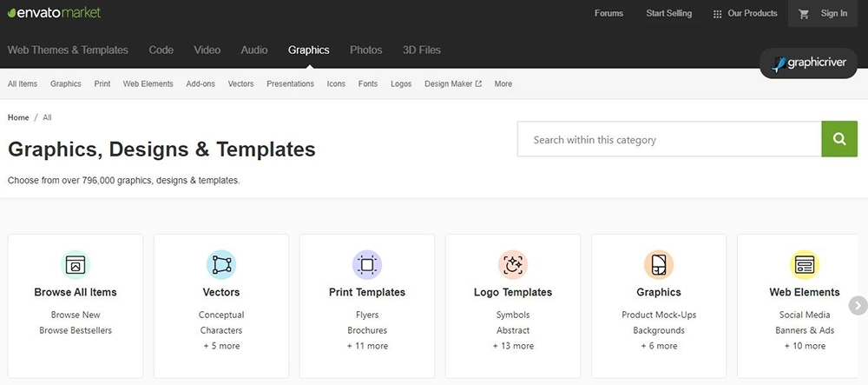Click the green search magnifier button
Screen dimensions: 868x385
point(839,139)
